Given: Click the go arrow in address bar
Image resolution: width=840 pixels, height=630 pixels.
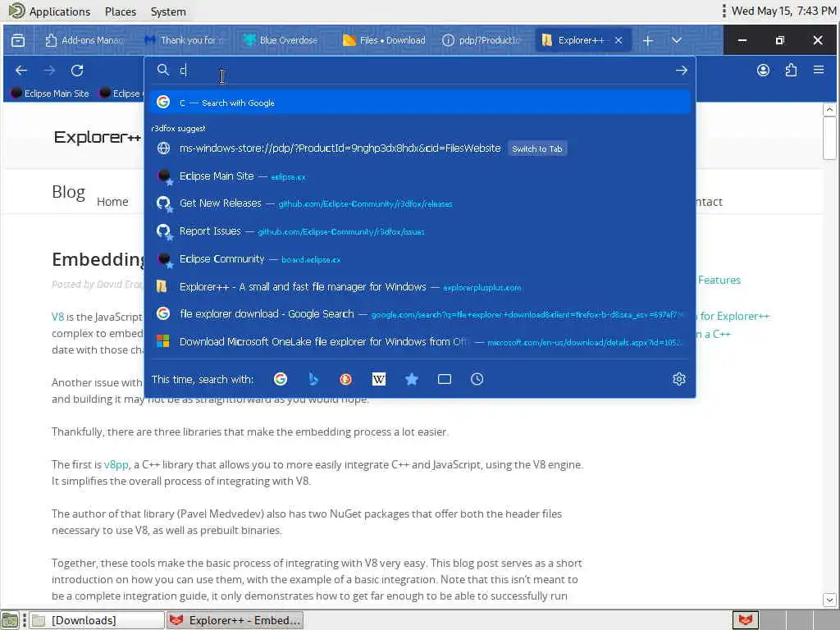Looking at the screenshot, I should click(682, 71).
